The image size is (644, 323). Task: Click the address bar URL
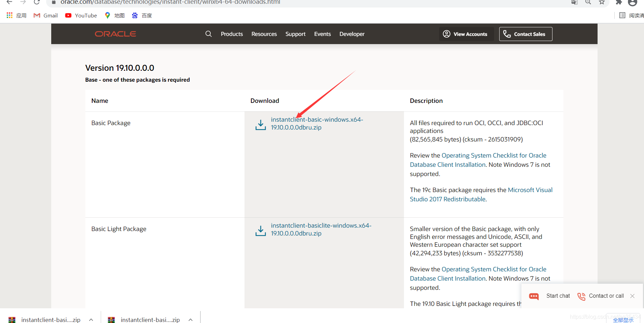tap(170, 2)
